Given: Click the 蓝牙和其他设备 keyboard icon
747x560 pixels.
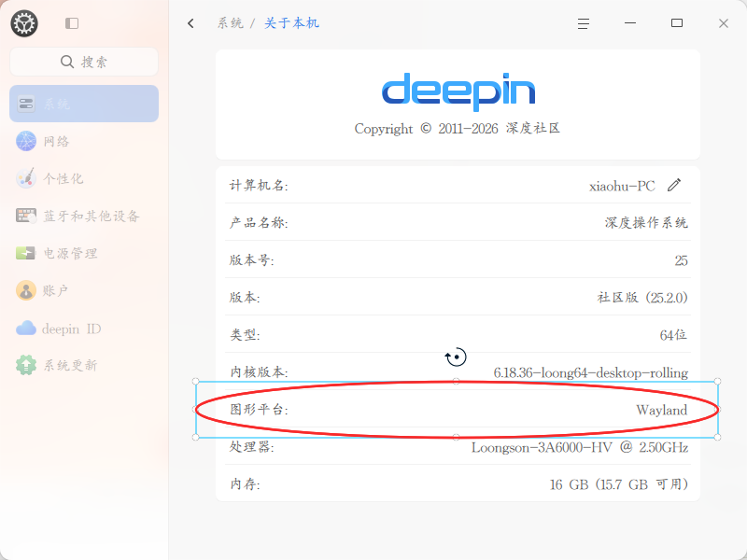Looking at the screenshot, I should (x=26, y=216).
